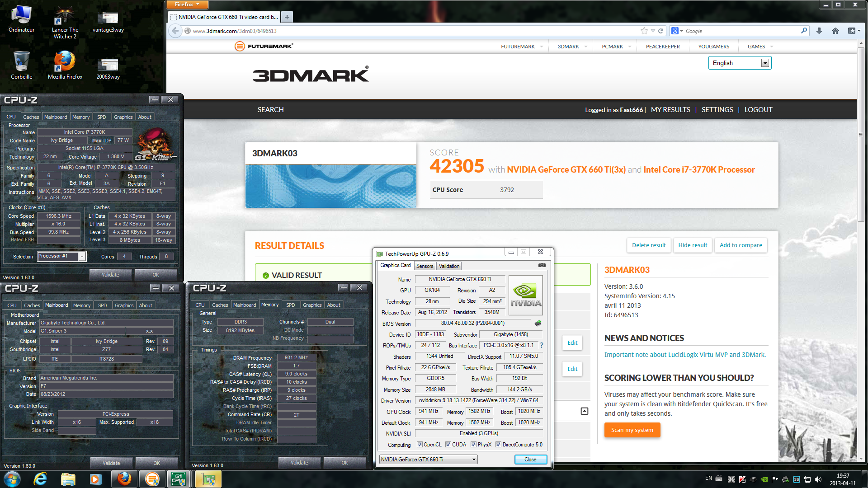Image resolution: width=868 pixels, height=488 pixels.
Task: Click the bus interface question mark in GPU-Z
Action: [541, 345]
